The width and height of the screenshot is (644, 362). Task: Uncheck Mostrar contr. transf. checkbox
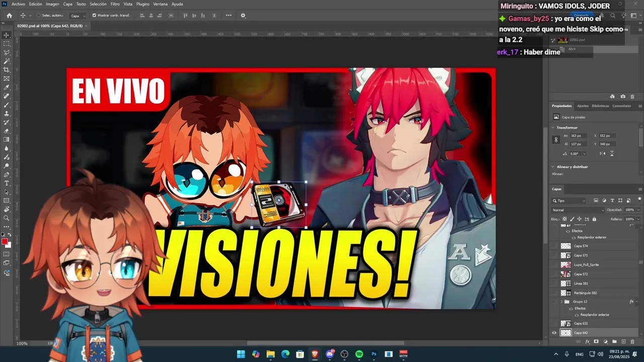coord(94,16)
